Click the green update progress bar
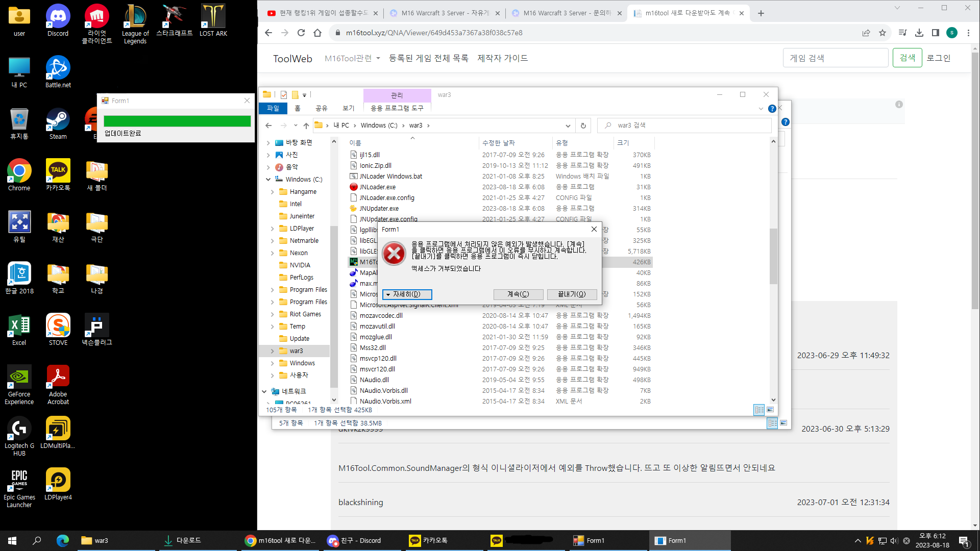 177,121
